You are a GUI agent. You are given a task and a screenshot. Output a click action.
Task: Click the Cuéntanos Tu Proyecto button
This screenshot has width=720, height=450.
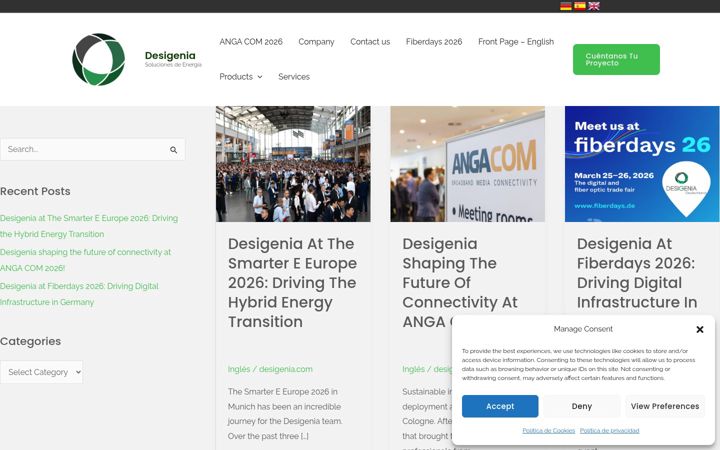[x=616, y=59]
